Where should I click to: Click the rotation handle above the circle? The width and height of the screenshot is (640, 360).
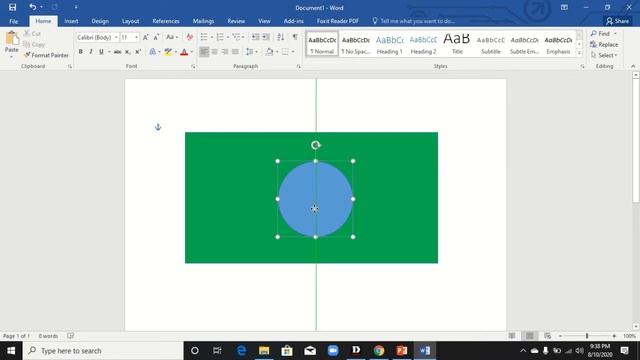pyautogui.click(x=316, y=145)
